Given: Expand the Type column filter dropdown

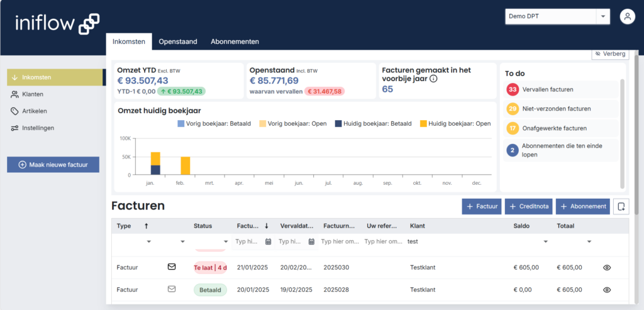Looking at the screenshot, I should point(149,242).
